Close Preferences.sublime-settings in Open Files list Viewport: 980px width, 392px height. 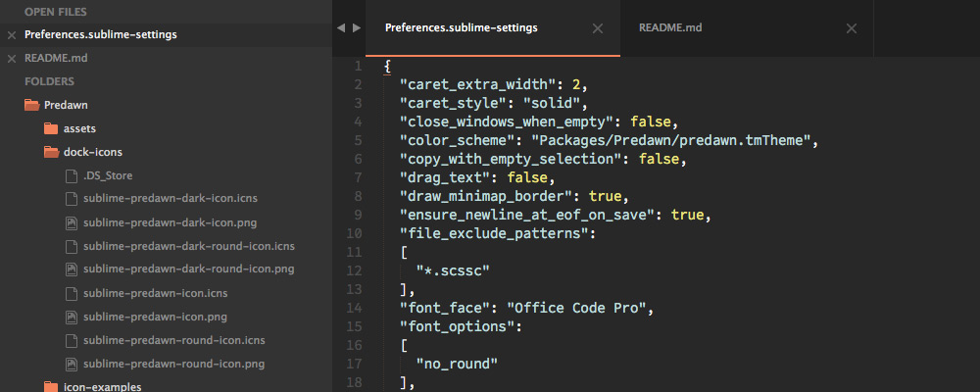tap(11, 35)
